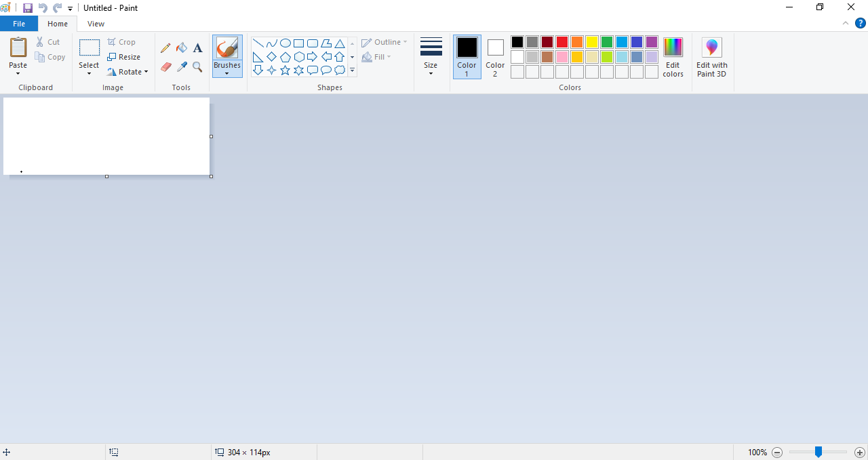Viewport: 868px width, 460px height.
Task: Open Paint Help question mark
Action: coord(861,23)
